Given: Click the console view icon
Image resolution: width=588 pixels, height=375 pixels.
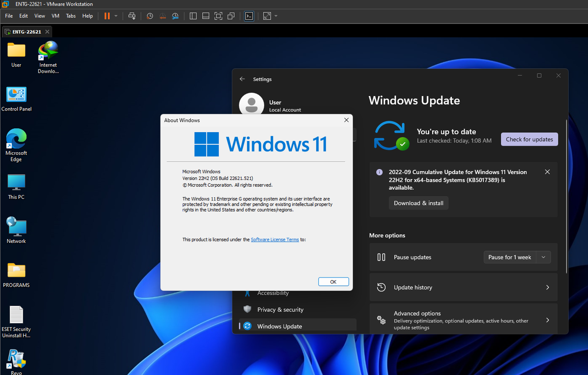Looking at the screenshot, I should pos(249,16).
